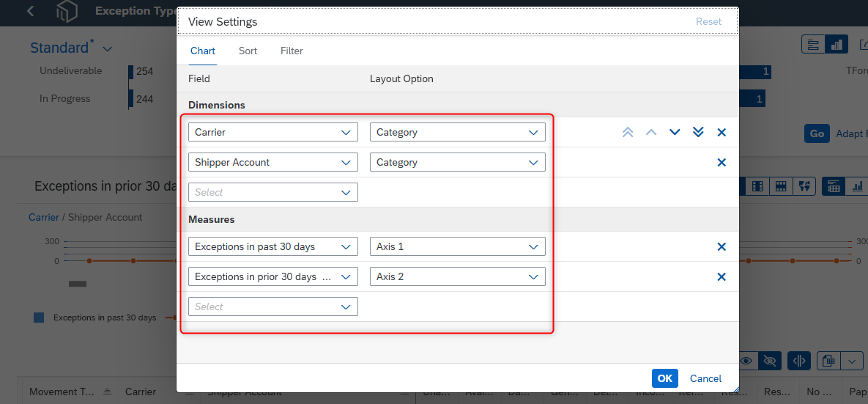Switch to the Sort tab
The height and width of the screenshot is (404, 868).
(x=248, y=51)
